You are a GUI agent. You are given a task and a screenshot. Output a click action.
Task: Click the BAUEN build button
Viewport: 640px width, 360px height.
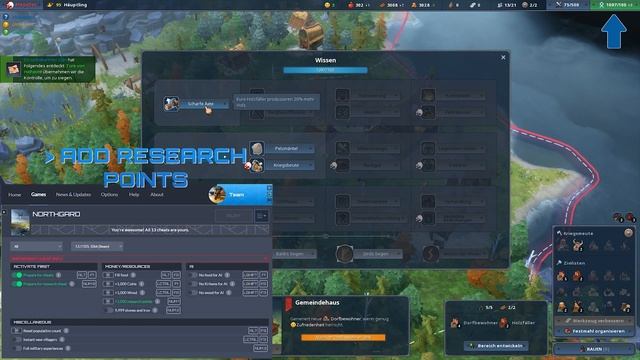click(x=594, y=349)
